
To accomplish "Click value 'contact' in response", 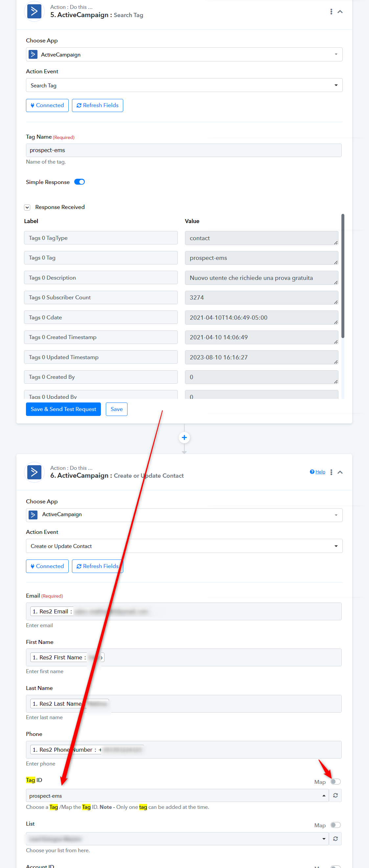I will click(262, 238).
